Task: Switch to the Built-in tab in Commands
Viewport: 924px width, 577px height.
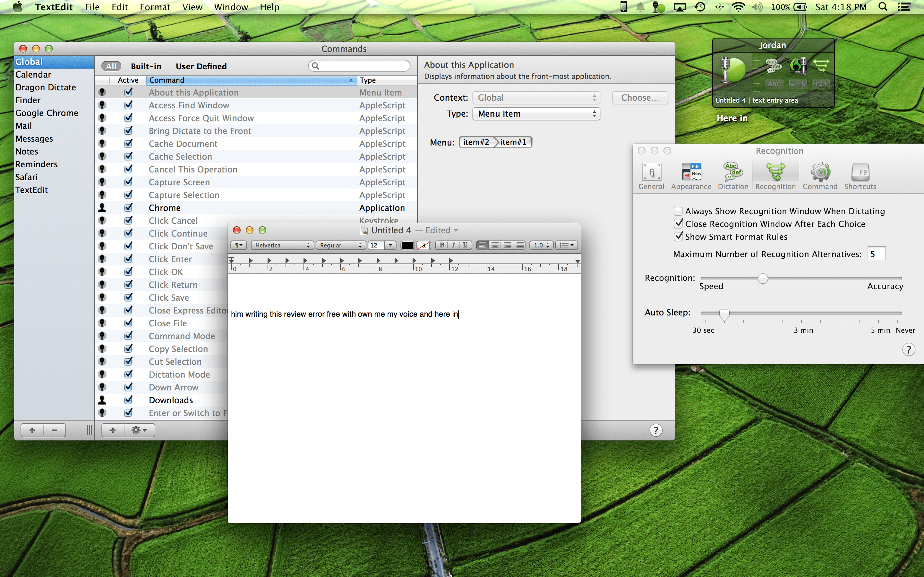Action: [x=146, y=66]
